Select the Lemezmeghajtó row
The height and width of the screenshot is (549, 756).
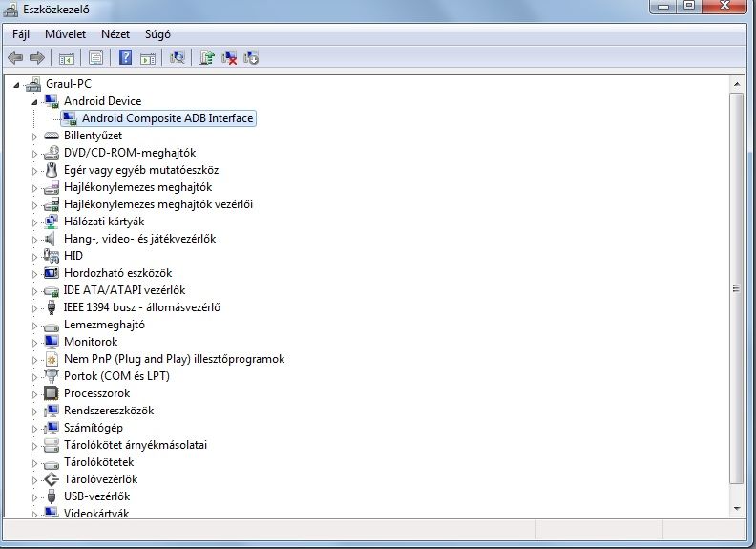coord(104,325)
